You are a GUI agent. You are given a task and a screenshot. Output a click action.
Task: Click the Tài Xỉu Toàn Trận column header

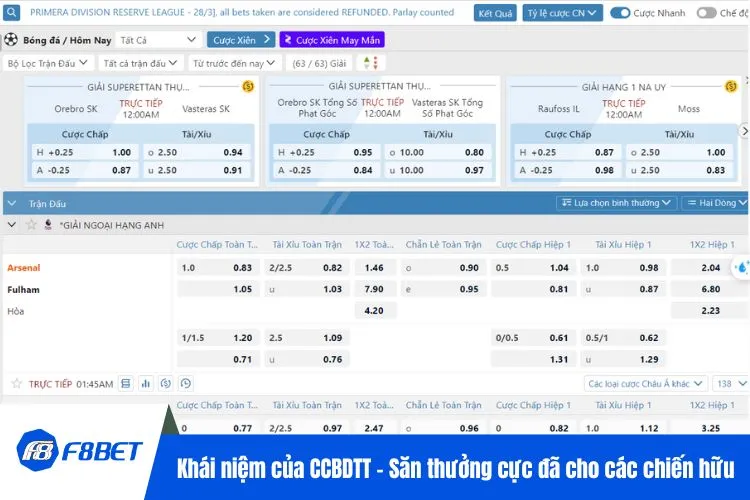pyautogui.click(x=307, y=244)
